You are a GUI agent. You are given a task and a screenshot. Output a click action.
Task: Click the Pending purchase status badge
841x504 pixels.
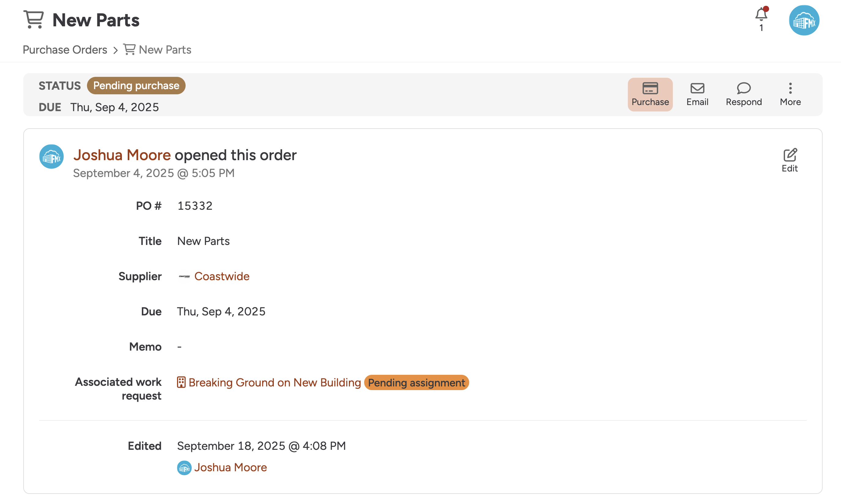tap(136, 86)
